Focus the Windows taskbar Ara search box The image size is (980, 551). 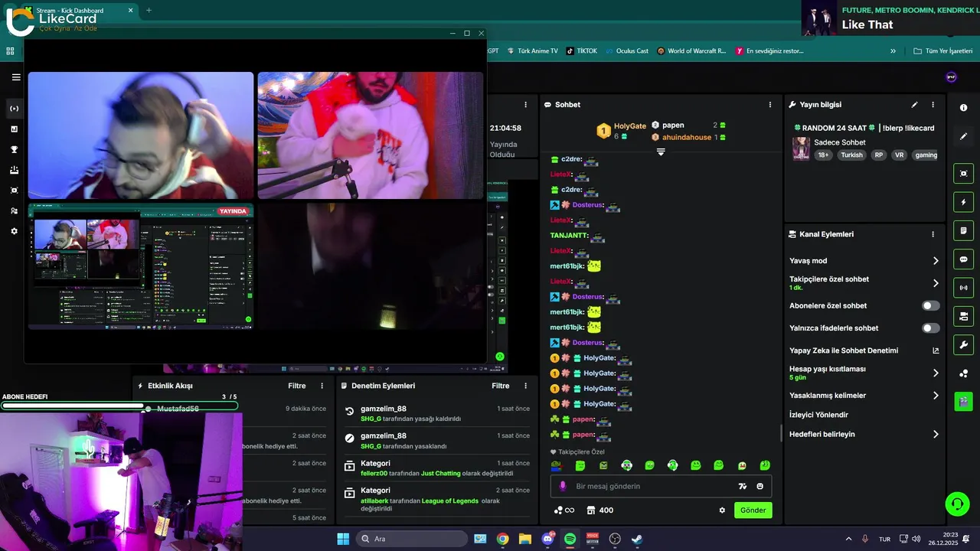(x=412, y=539)
